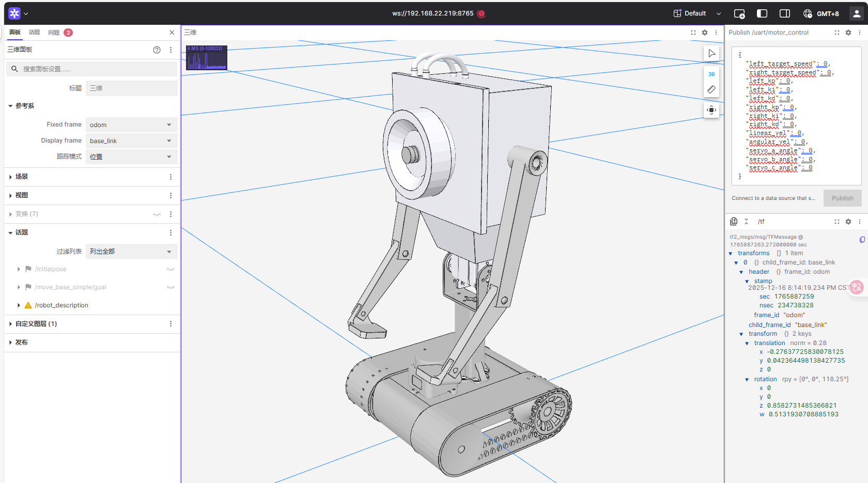
Task: Copy the /tf message contents
Action: (862, 240)
